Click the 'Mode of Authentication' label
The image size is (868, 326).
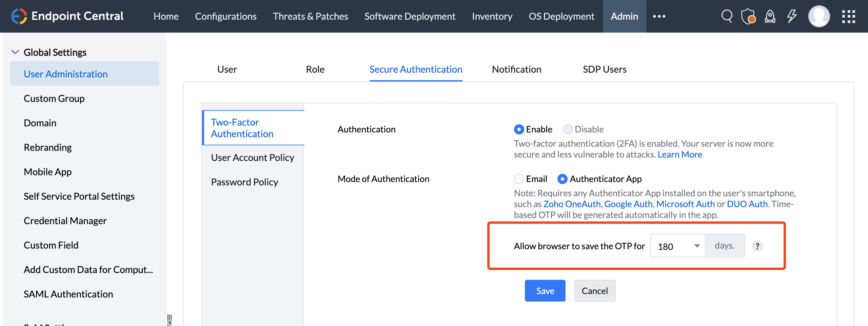coord(383,179)
